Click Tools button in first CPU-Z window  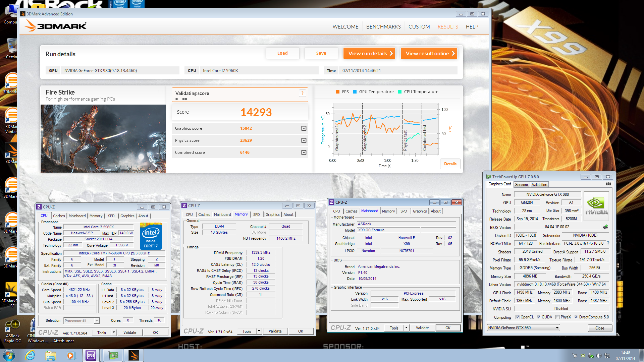click(x=102, y=333)
